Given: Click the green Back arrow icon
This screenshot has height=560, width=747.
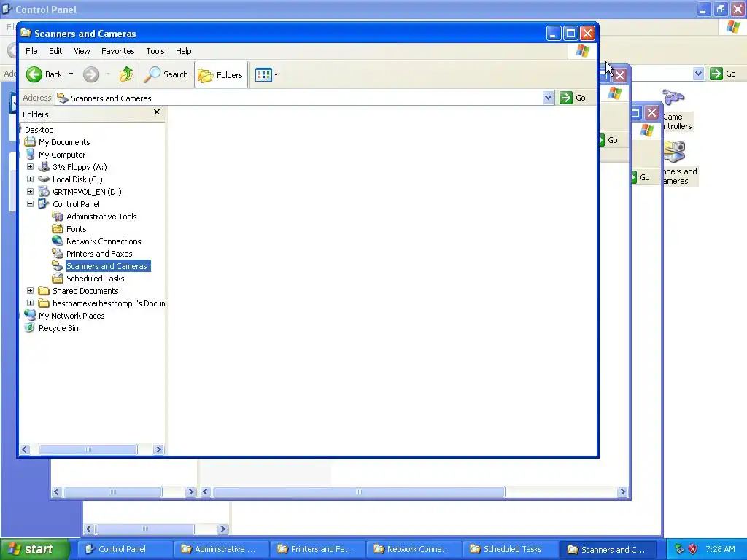Looking at the screenshot, I should pos(34,74).
